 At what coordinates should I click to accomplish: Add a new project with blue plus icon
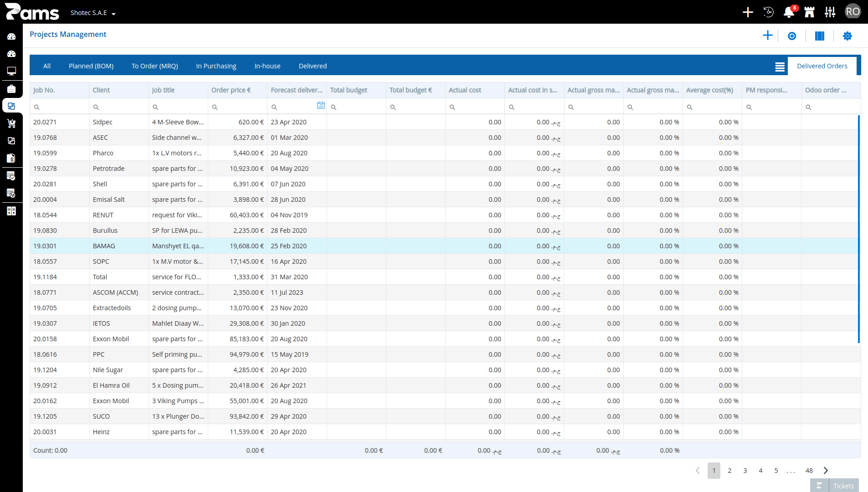point(768,36)
